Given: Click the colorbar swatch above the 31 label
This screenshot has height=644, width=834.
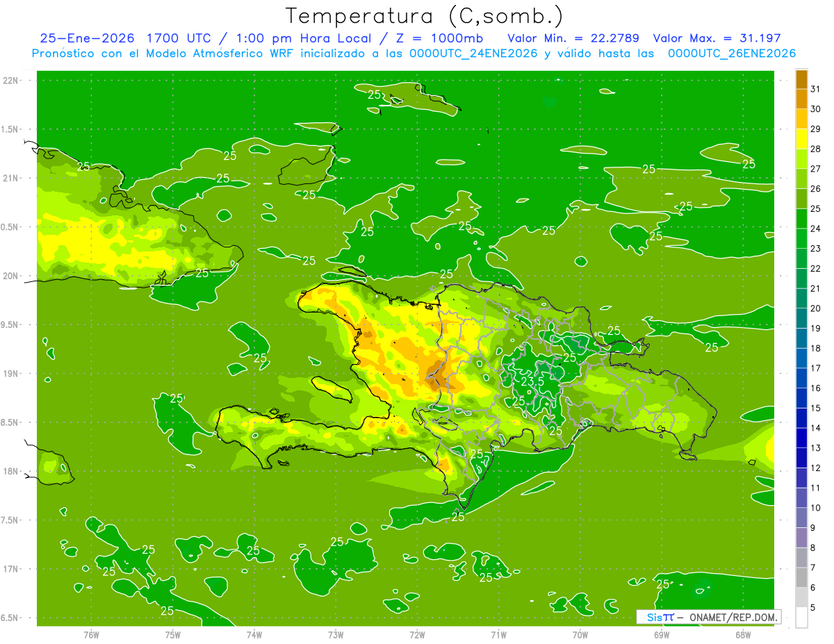Looking at the screenshot, I should point(801,79).
